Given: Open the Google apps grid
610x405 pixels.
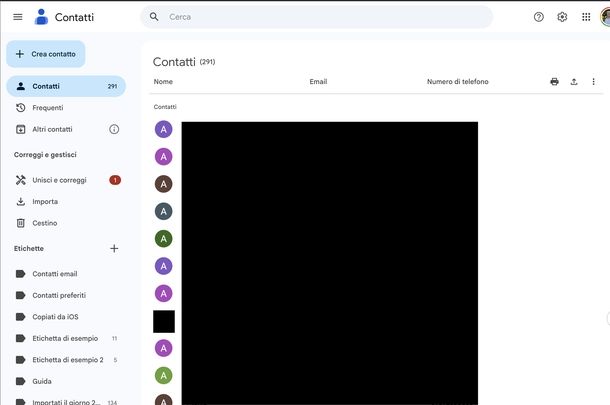Looking at the screenshot, I should (x=586, y=17).
